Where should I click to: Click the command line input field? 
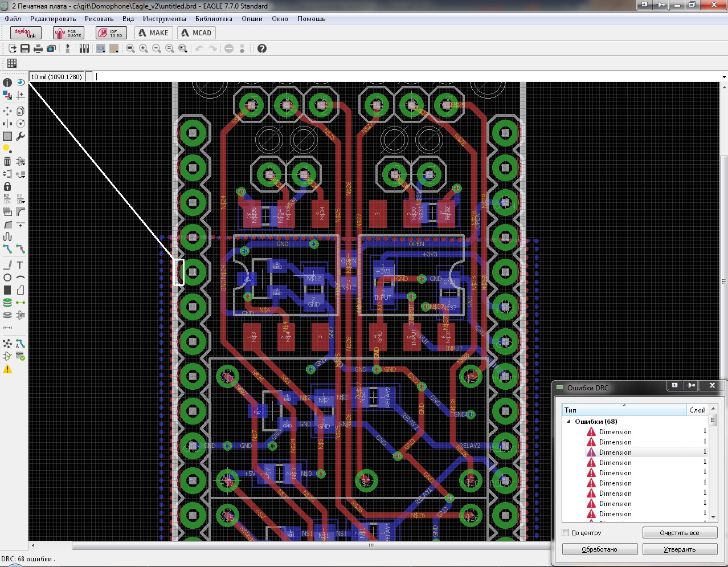pyautogui.click(x=399, y=77)
